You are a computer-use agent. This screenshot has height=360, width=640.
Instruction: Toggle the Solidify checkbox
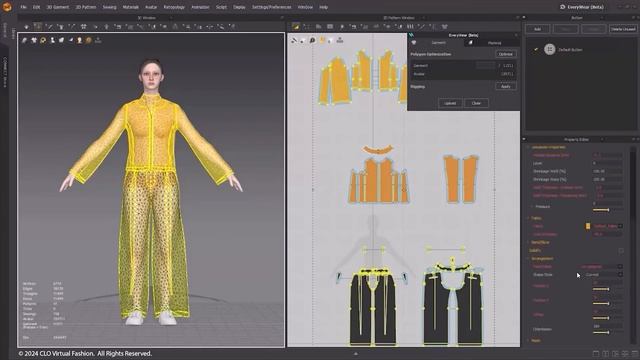click(621, 251)
